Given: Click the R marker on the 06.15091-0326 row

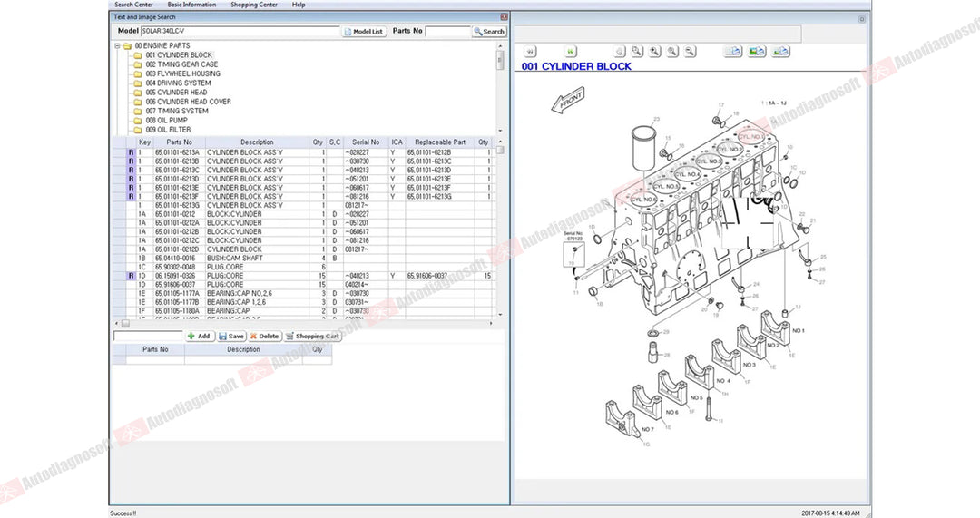Looking at the screenshot, I should (x=131, y=276).
